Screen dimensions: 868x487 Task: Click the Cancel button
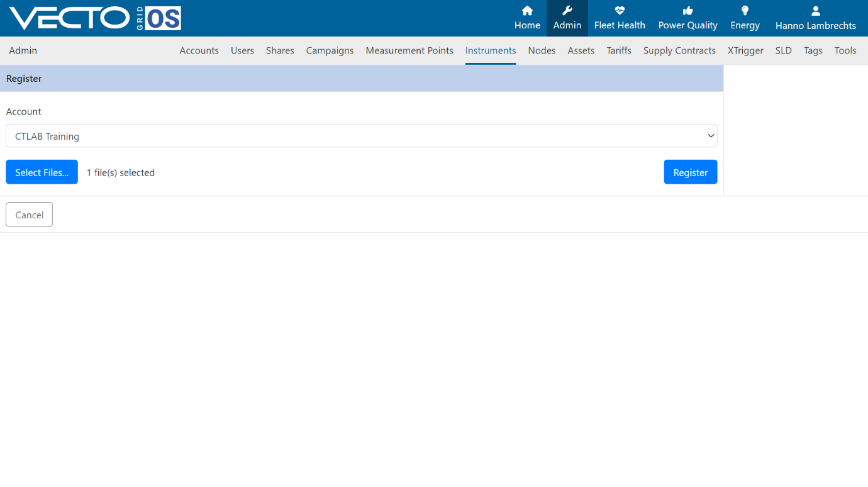[x=29, y=215]
